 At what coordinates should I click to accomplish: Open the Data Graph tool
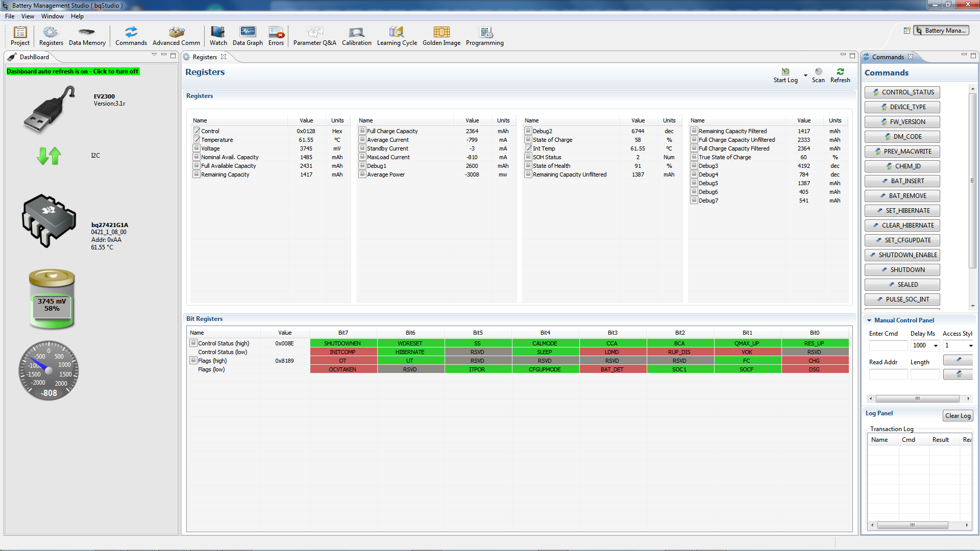[x=248, y=36]
